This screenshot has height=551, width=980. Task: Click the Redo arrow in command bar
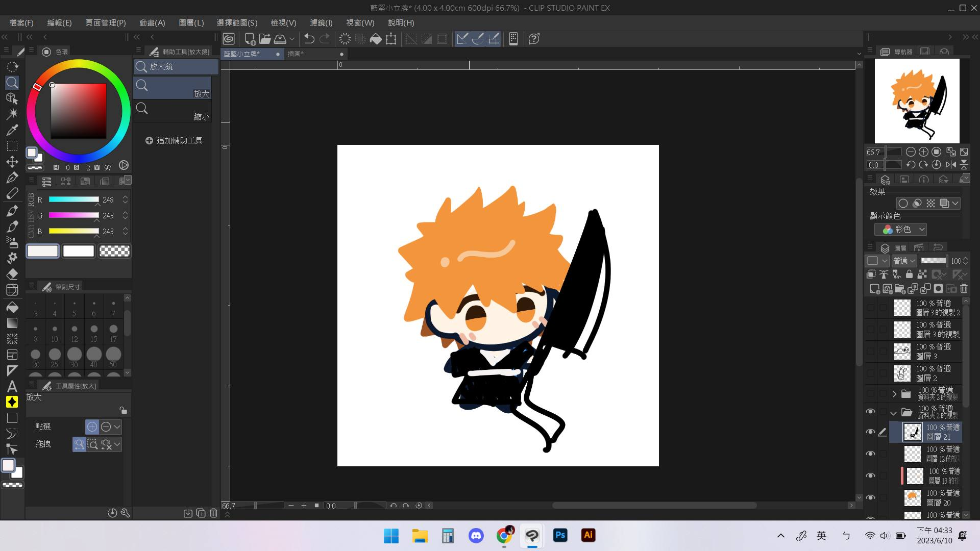point(325,39)
